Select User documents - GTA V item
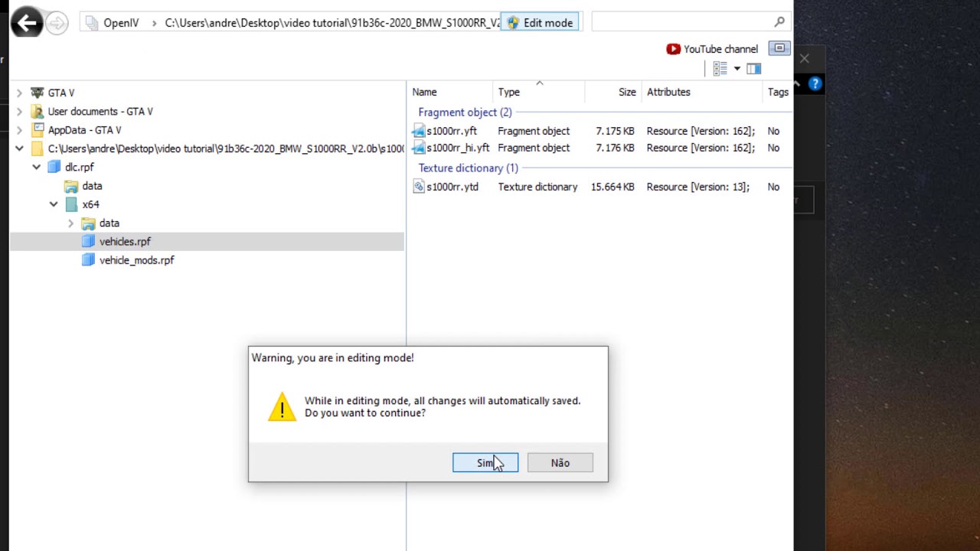 coord(100,112)
